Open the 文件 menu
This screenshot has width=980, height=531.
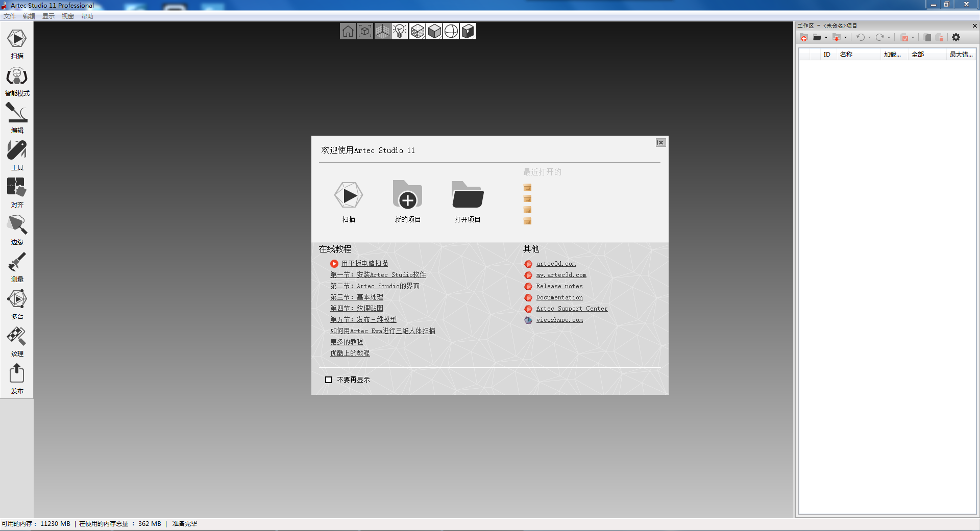(10, 16)
